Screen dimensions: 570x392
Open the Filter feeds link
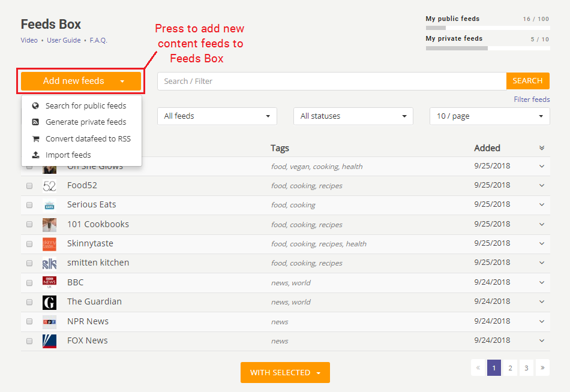532,99
